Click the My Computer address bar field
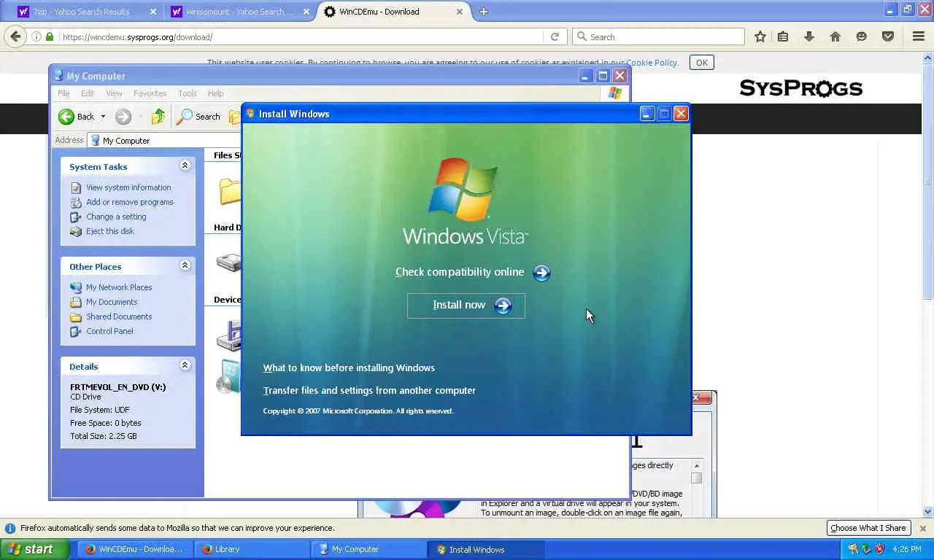The image size is (934, 560). [x=164, y=140]
